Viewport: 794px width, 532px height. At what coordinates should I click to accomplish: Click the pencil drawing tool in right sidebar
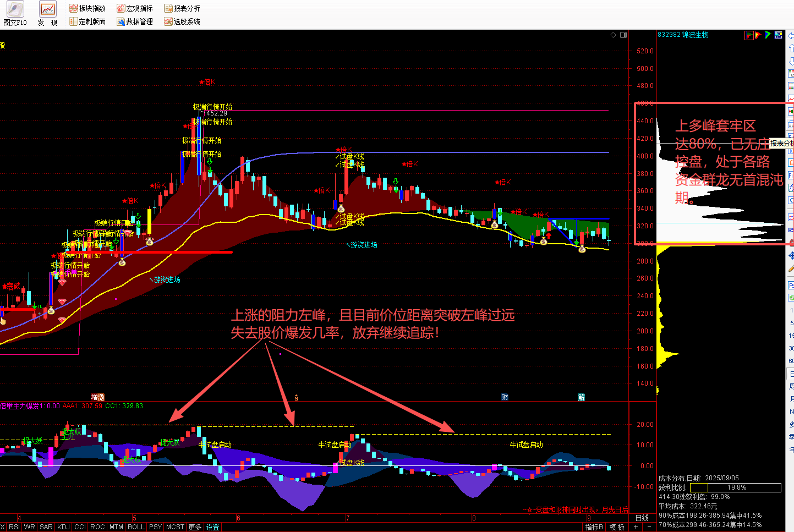tap(791, 269)
